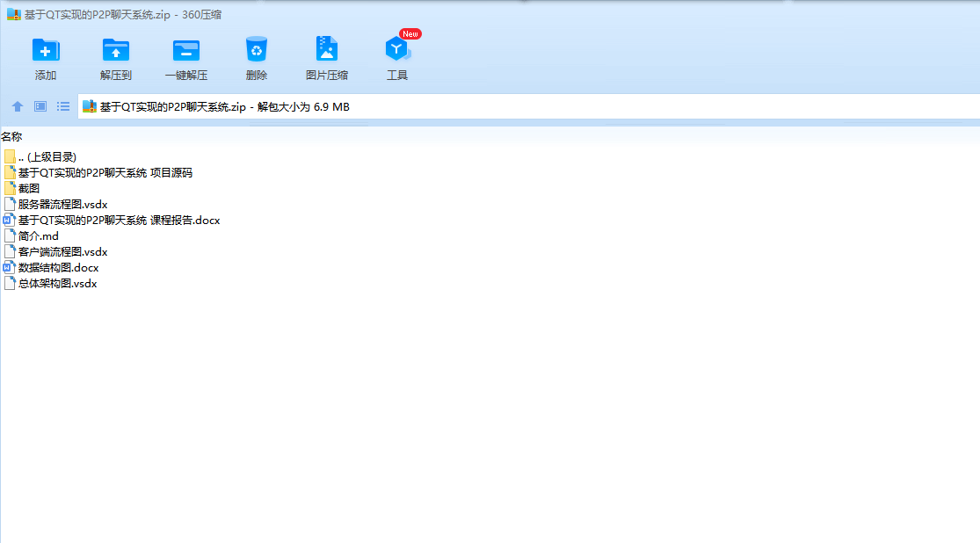Select the file 课程报告.docx

112,220
